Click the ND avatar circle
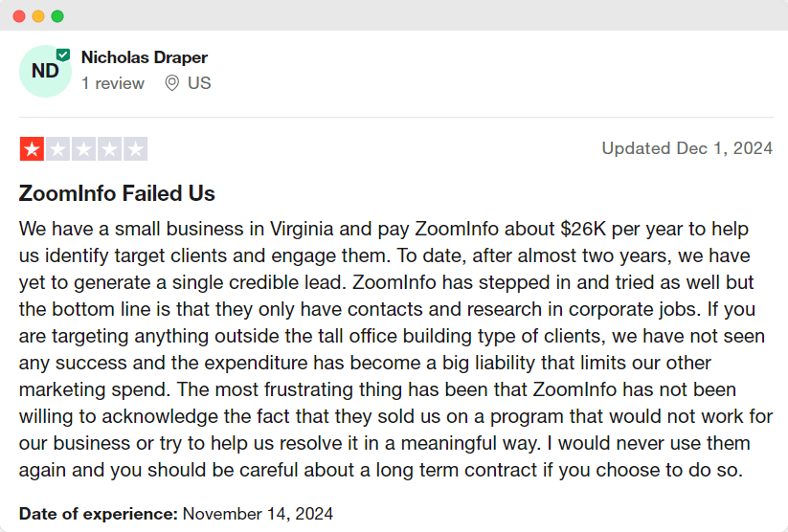The image size is (788, 532). pos(45,72)
